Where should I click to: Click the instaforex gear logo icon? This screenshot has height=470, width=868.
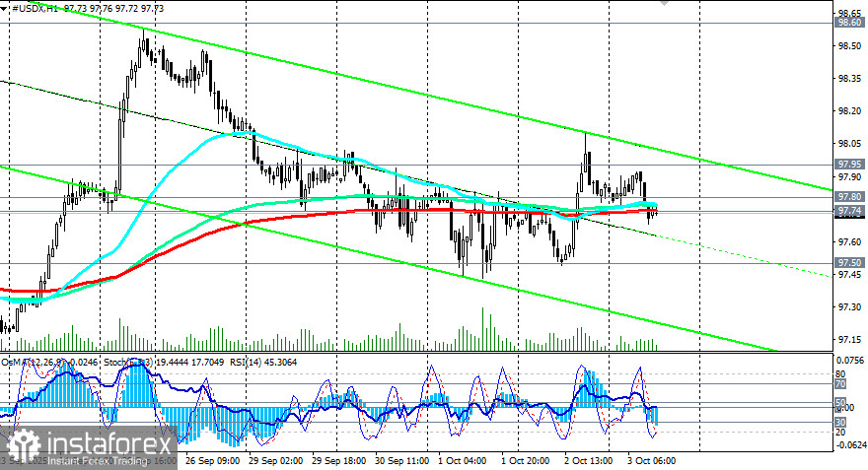click(24, 445)
